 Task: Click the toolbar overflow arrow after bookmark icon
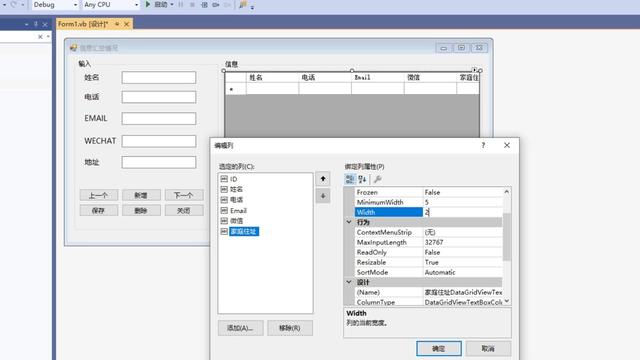coord(252,7)
